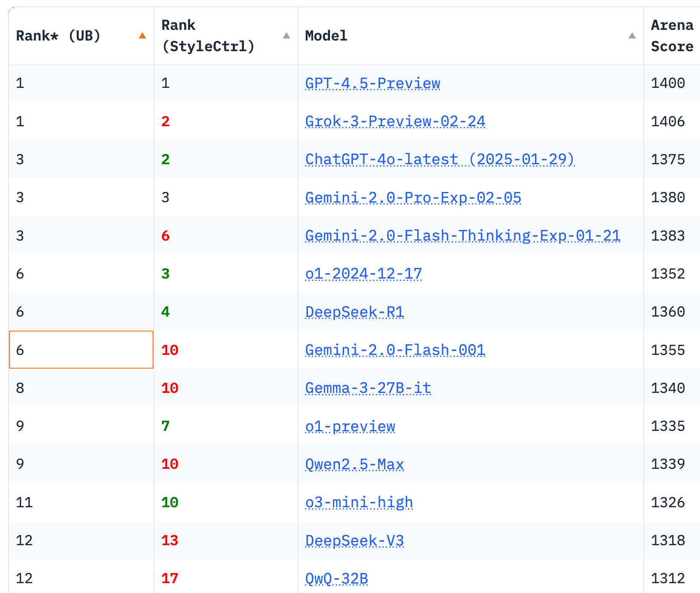Screen dimensions: 700x593
Task: Open Gemini-2.0-Pro-Exp-02-05 model page
Action: pyautogui.click(x=413, y=198)
